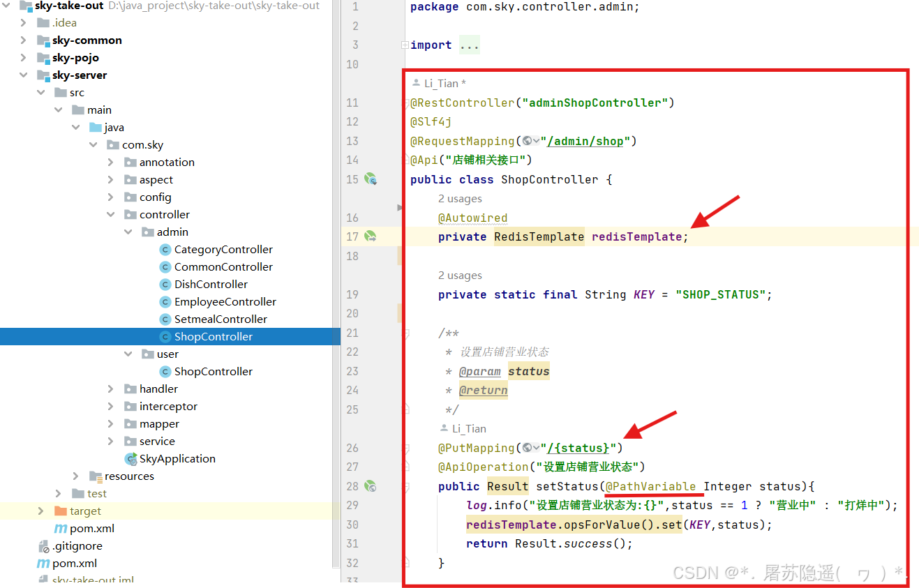
Task: Open ShopController under user package
Action: click(214, 372)
